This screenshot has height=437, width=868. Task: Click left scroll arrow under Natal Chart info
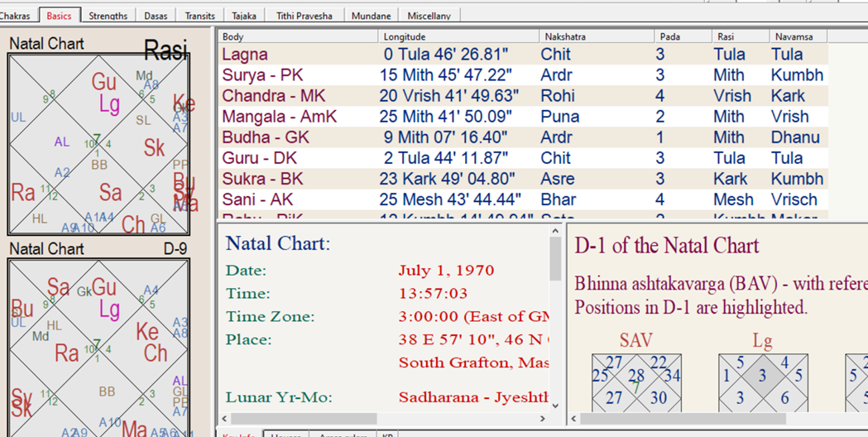click(x=225, y=419)
